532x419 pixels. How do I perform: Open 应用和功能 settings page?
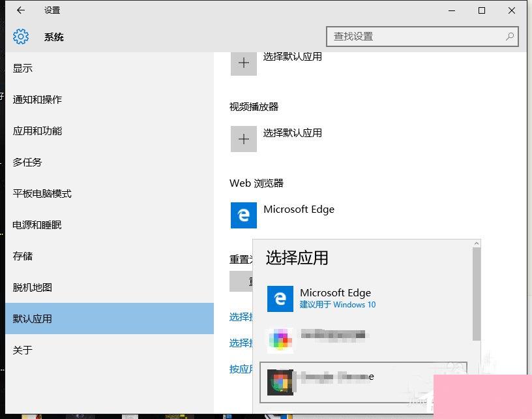[x=110, y=131]
